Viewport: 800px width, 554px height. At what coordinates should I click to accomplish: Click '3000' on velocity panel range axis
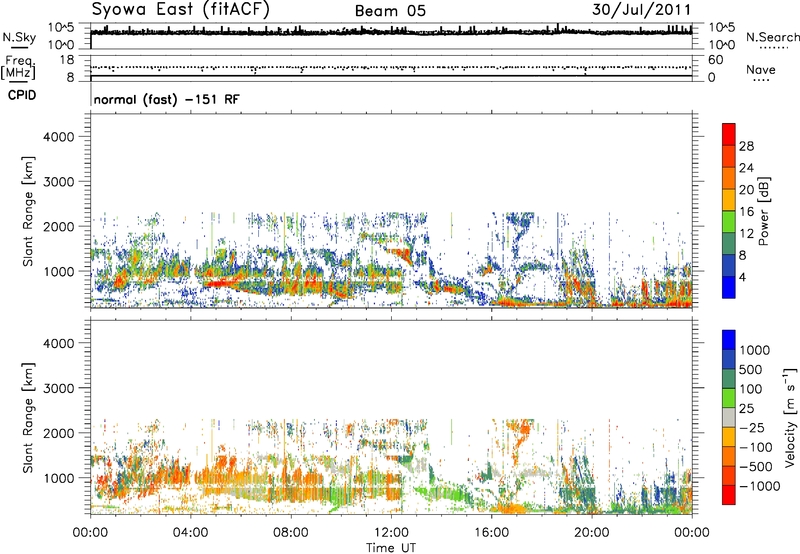coord(59,388)
